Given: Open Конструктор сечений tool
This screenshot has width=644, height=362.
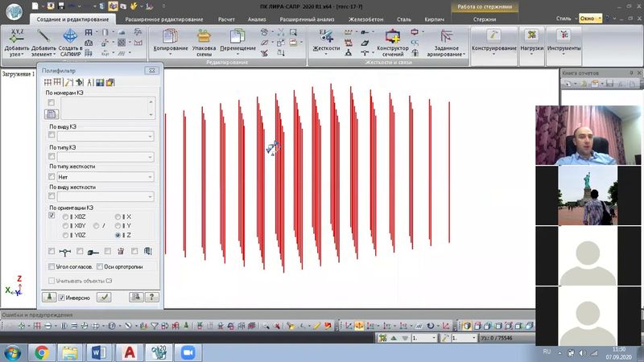Looking at the screenshot, I should tap(393, 37).
